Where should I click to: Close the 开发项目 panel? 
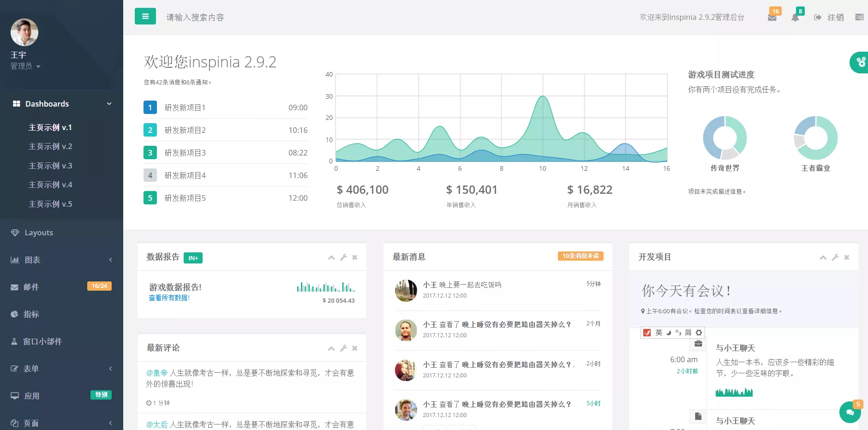(847, 257)
